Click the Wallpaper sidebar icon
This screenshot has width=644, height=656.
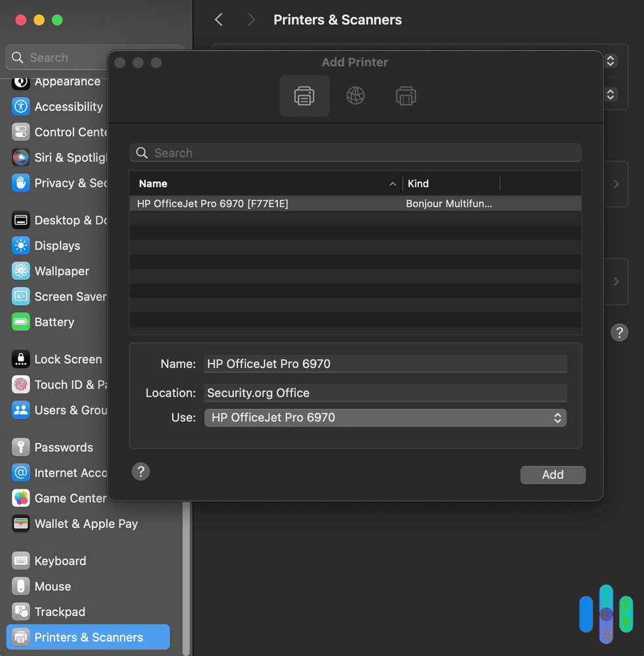[x=20, y=271]
